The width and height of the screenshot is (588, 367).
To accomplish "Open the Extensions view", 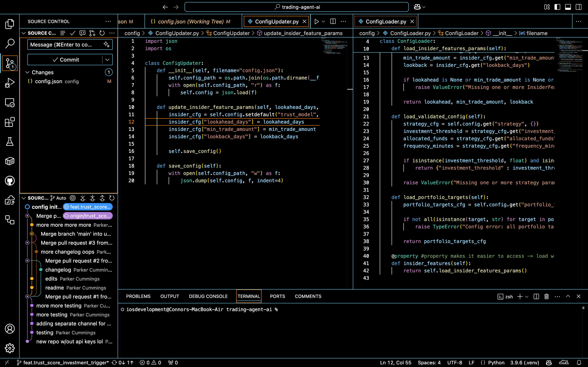I will click(x=10, y=122).
